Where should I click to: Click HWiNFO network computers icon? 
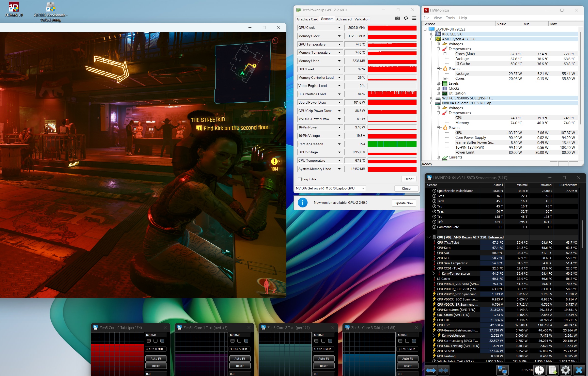[x=502, y=370]
